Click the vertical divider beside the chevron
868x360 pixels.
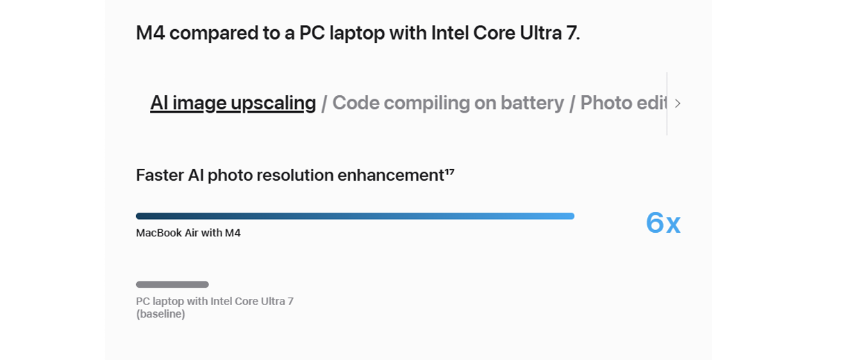tap(667, 104)
